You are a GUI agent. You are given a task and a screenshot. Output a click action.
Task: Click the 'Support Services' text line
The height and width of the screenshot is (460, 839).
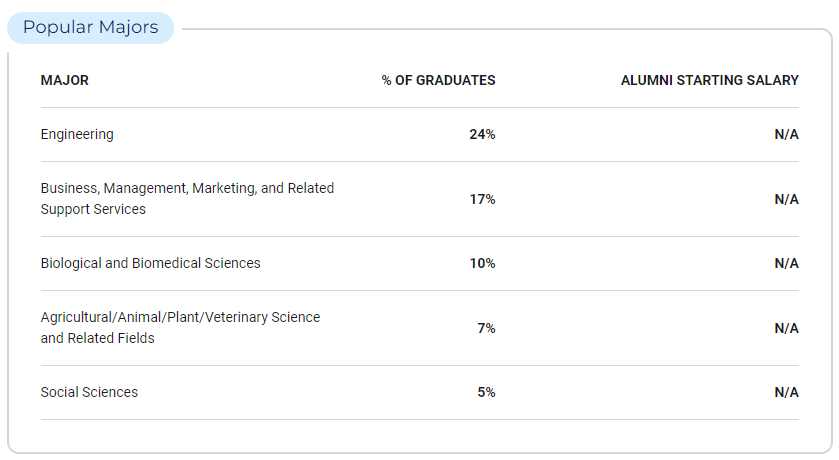pos(93,209)
